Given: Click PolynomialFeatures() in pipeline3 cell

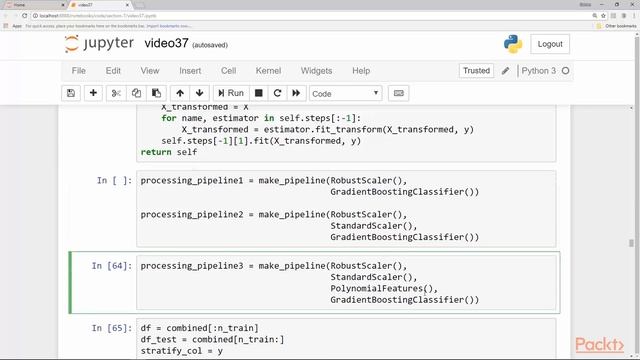Looking at the screenshot, I should pyautogui.click(x=384, y=289).
